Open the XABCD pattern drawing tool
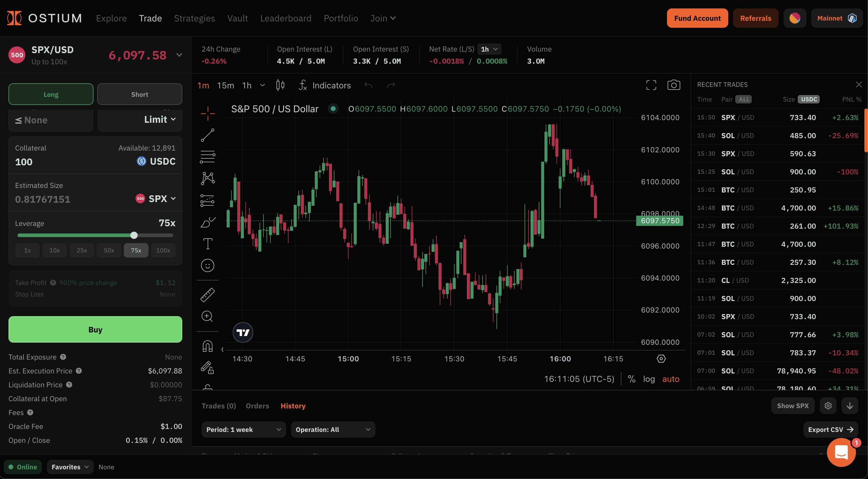Viewport: 868px width, 479px height. 208,179
